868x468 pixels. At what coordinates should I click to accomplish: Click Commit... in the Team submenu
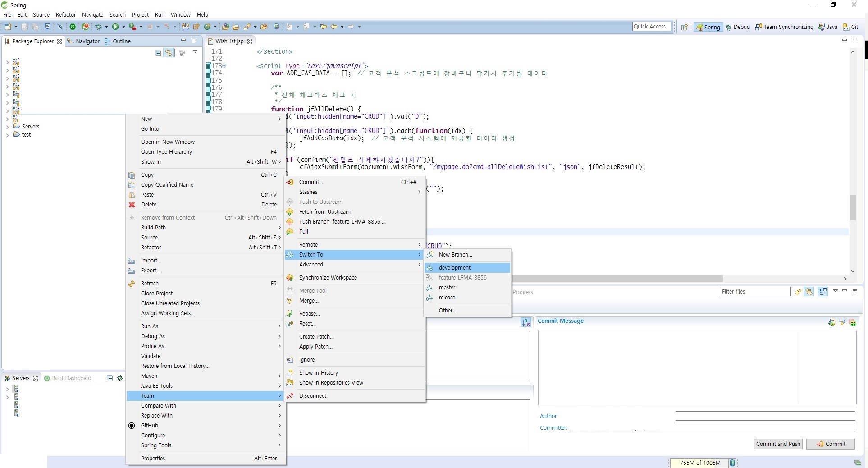[355, 182]
